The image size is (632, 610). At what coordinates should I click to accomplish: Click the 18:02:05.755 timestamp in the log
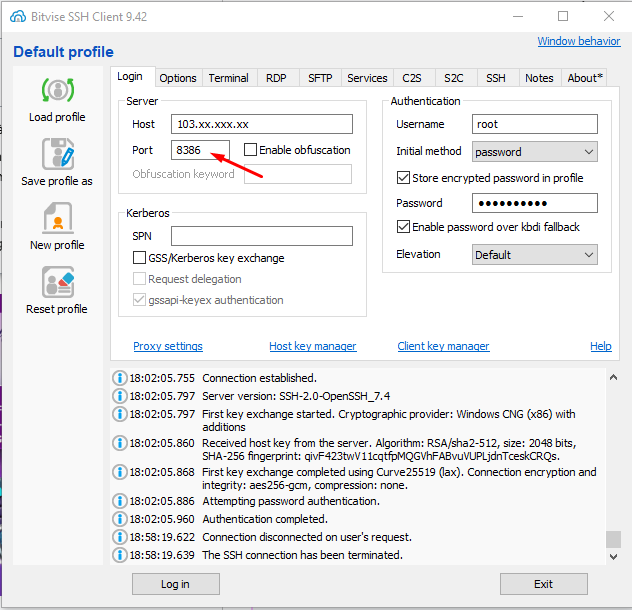click(162, 378)
